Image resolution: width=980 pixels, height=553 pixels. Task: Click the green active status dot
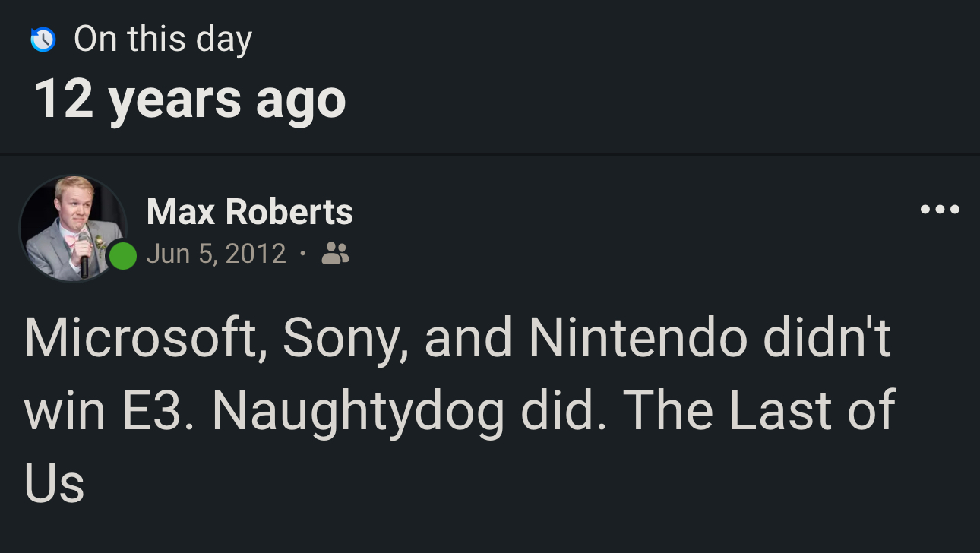[x=122, y=256]
